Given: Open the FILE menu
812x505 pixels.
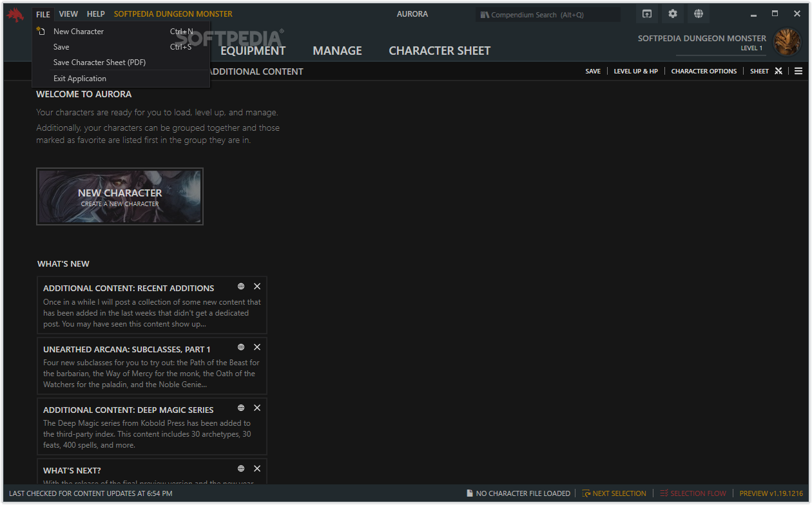Looking at the screenshot, I should (43, 14).
